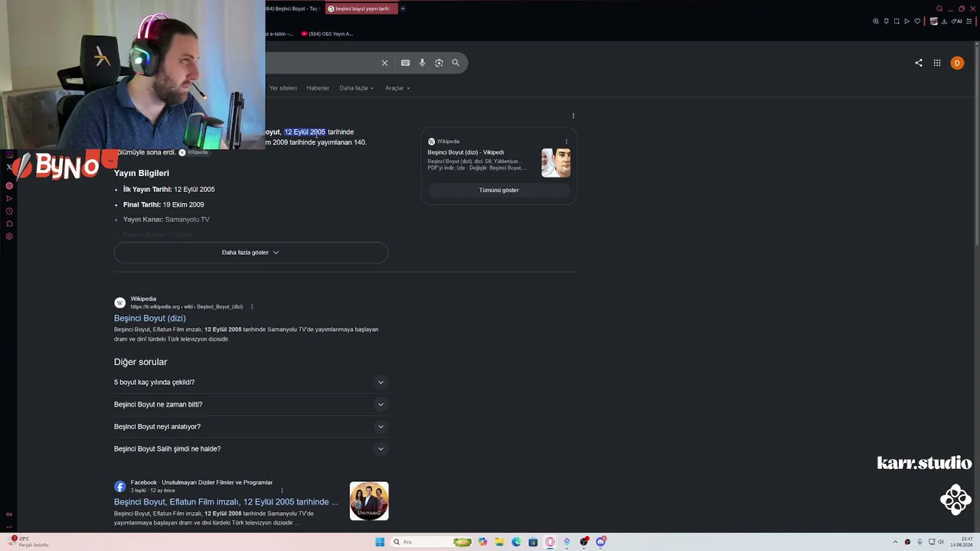
Task: Open Discord from the taskbar
Action: [600, 542]
